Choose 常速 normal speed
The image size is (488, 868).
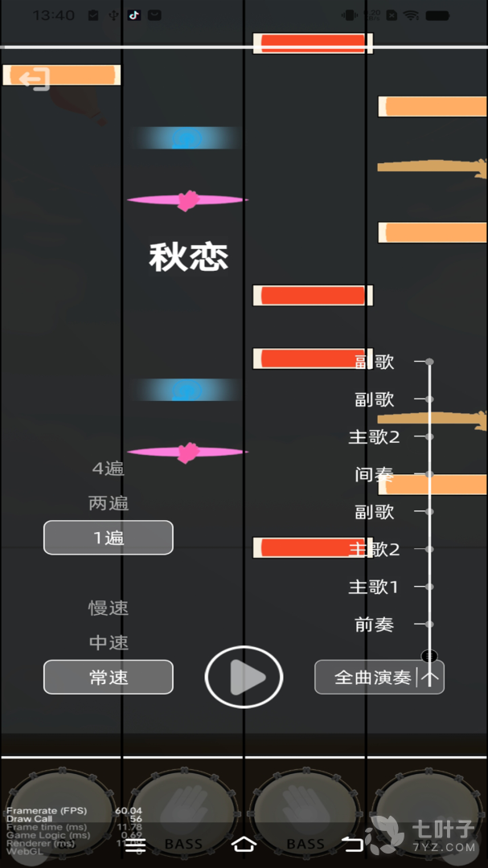(109, 677)
